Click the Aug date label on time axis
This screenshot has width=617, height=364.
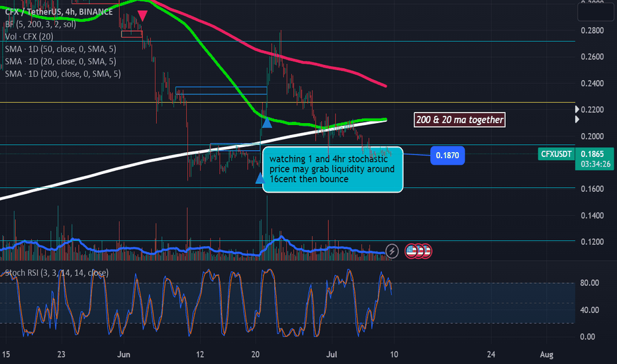547,355
